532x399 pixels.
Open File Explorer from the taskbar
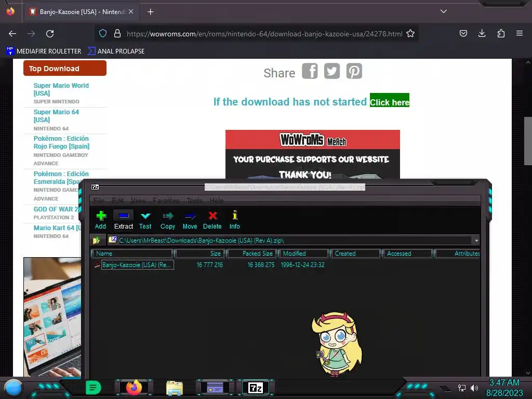[175, 388]
